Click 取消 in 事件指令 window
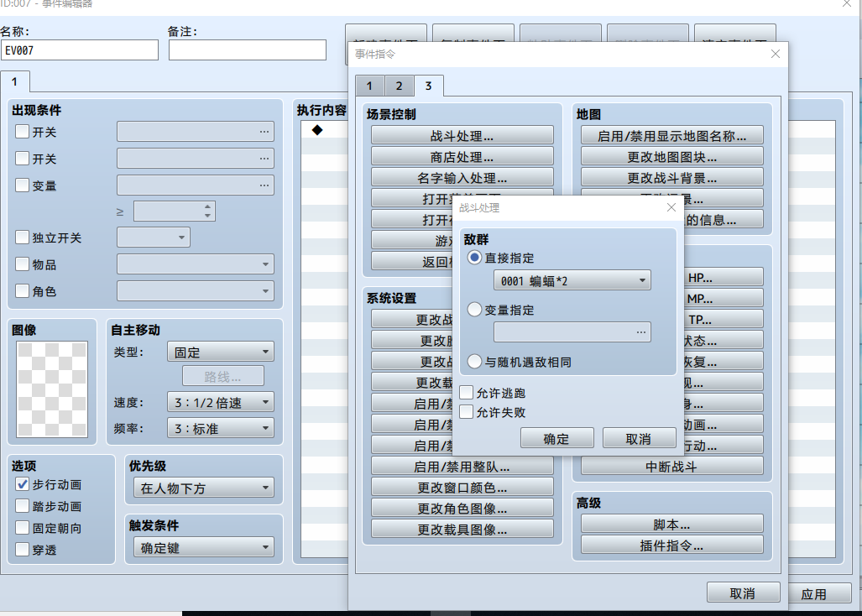The height and width of the screenshot is (616, 862). tap(744, 593)
